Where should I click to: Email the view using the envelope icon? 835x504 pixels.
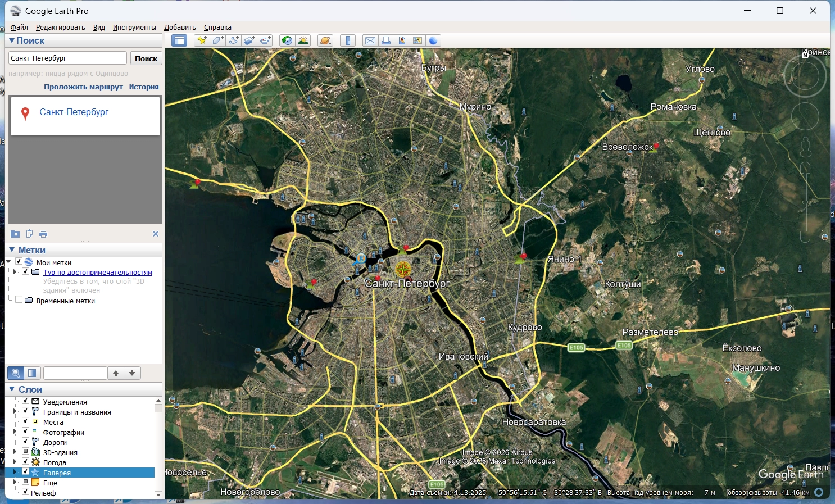pos(370,40)
